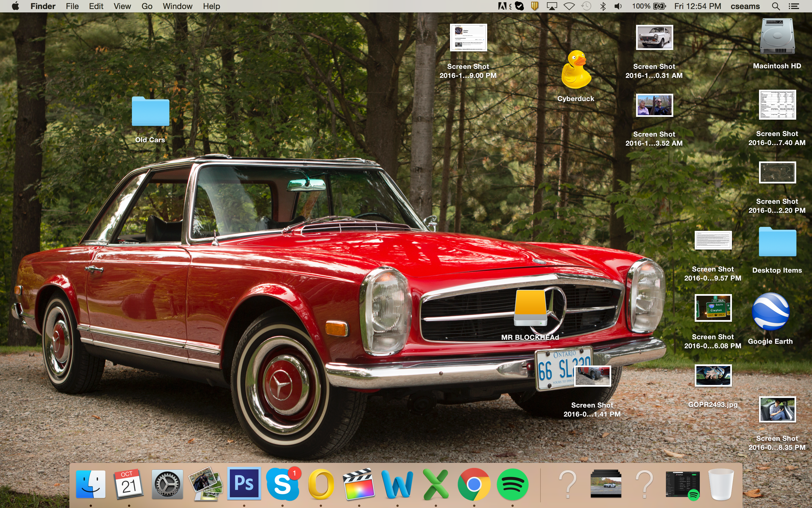Open the File menu
The width and height of the screenshot is (812, 508).
pyautogui.click(x=72, y=6)
